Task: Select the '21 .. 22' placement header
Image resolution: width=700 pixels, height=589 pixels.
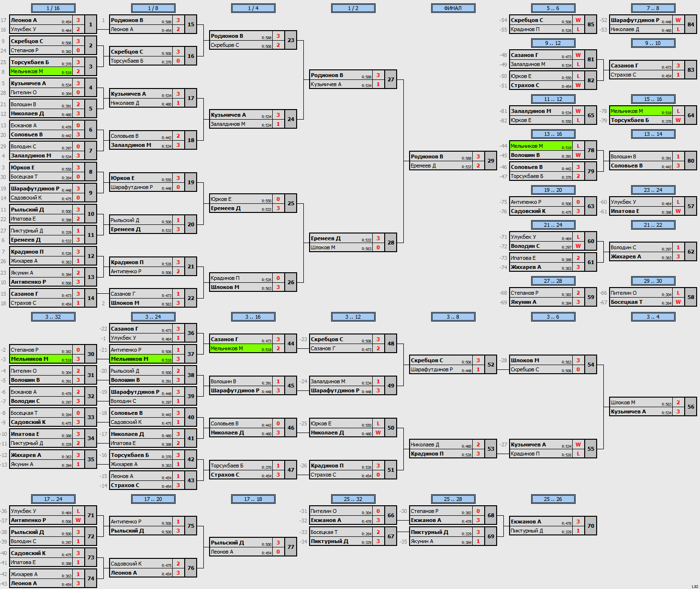Action: click(x=653, y=225)
